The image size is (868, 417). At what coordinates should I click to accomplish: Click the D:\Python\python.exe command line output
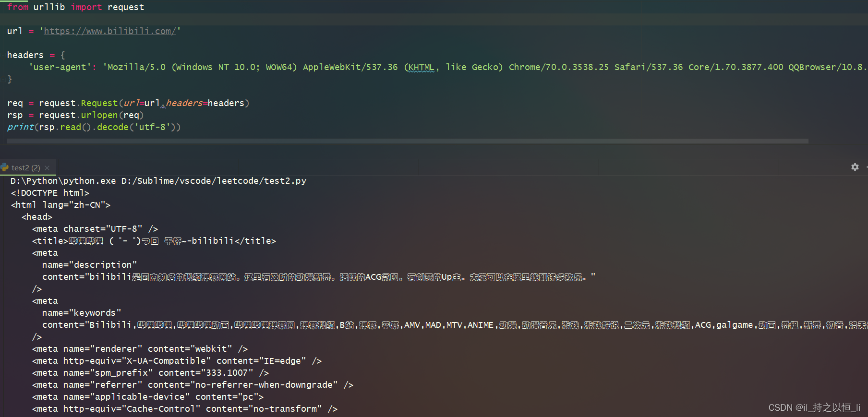pyautogui.click(x=158, y=181)
